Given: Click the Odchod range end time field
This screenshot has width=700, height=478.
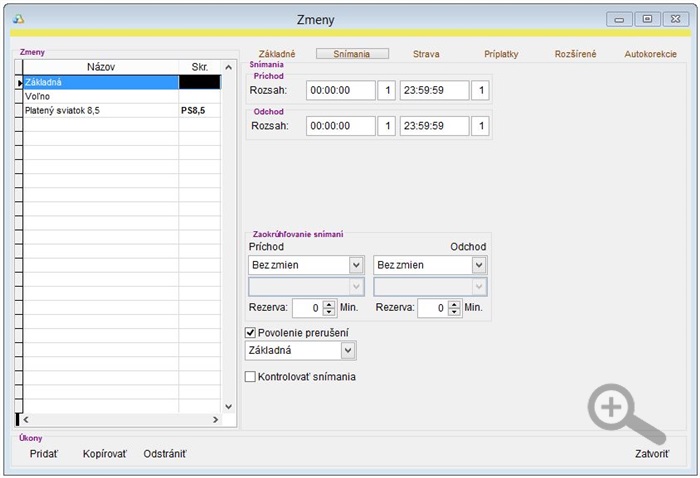Looking at the screenshot, I should point(434,126).
